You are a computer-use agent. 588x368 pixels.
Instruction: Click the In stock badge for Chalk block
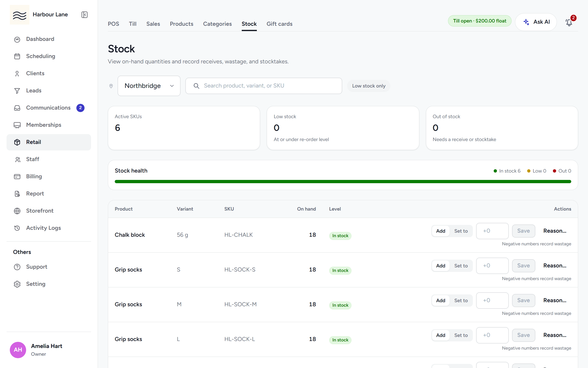tap(340, 236)
